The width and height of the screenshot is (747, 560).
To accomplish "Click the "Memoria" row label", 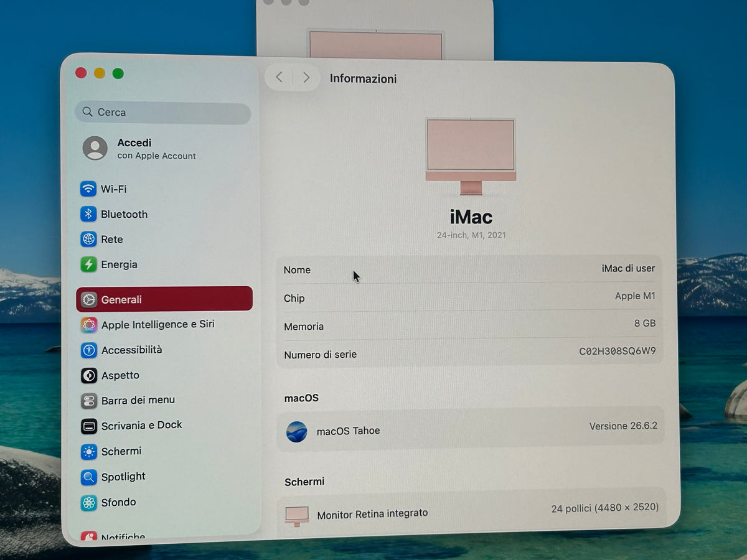I will [304, 327].
